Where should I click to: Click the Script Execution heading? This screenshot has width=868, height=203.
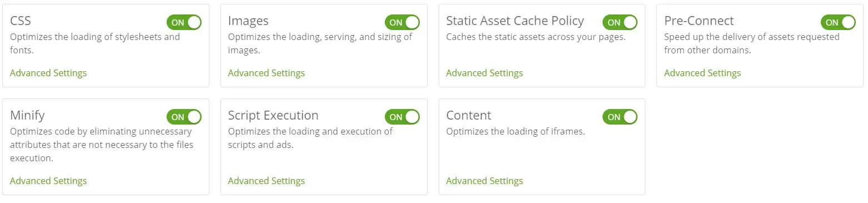pyautogui.click(x=273, y=115)
